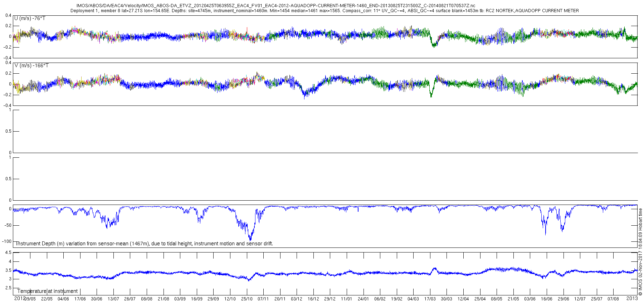Click the 19/02 date tick label

tap(396, 299)
